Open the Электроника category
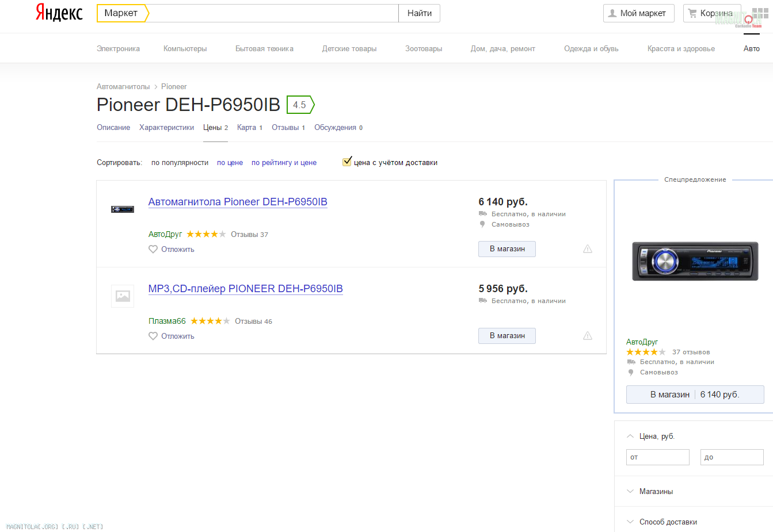 [118, 49]
